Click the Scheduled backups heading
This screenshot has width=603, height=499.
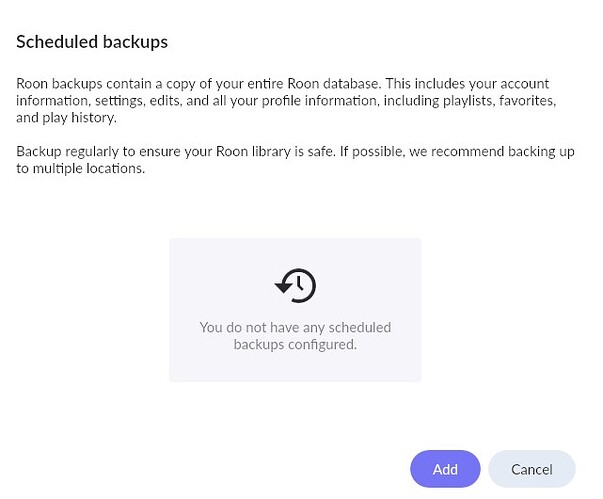pyautogui.click(x=91, y=42)
